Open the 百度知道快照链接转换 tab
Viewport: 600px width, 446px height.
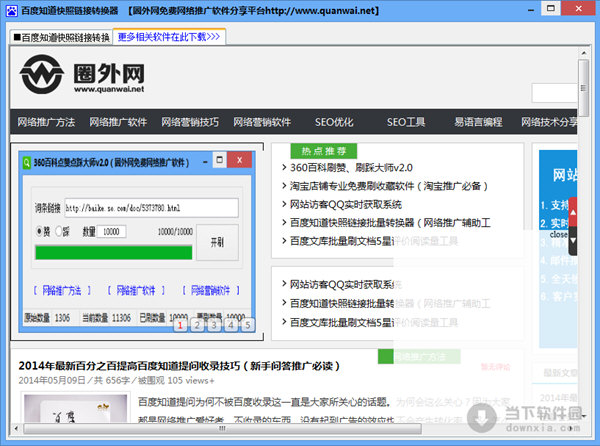pos(61,37)
